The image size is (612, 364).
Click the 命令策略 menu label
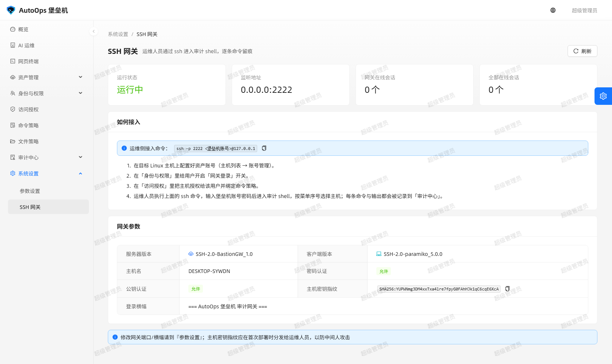pos(28,125)
